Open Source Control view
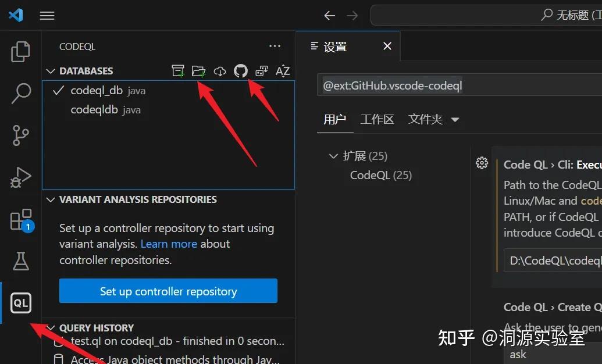This screenshot has width=602, height=364. click(20, 135)
